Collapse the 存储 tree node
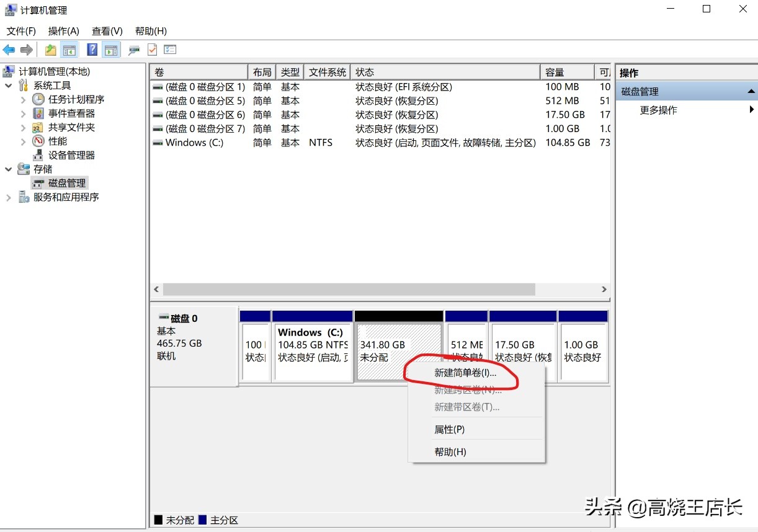The image size is (758, 532). (x=9, y=169)
